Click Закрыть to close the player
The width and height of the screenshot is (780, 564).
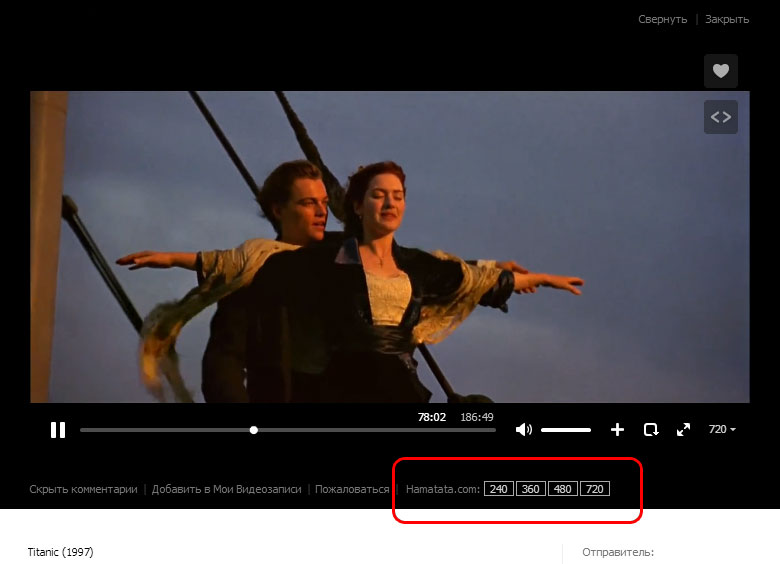pos(727,19)
